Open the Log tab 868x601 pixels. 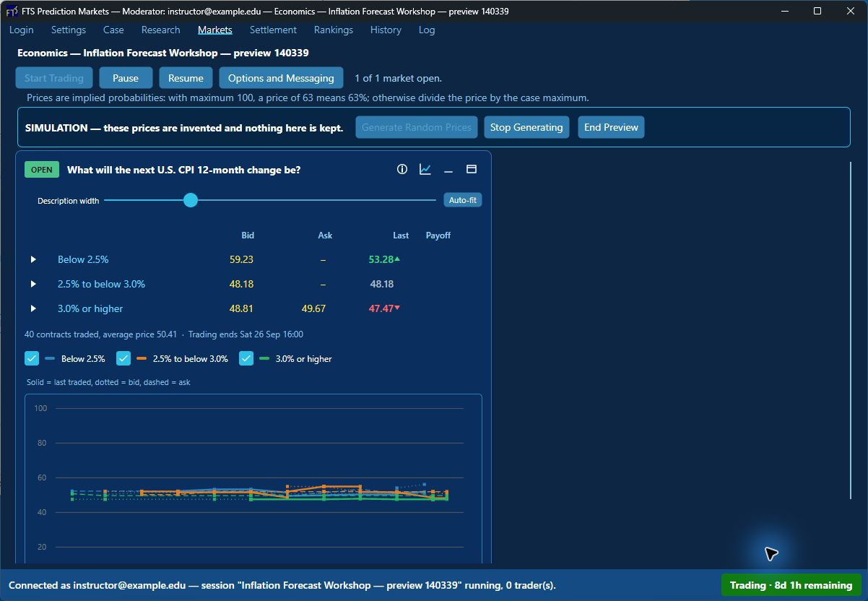[x=427, y=30]
